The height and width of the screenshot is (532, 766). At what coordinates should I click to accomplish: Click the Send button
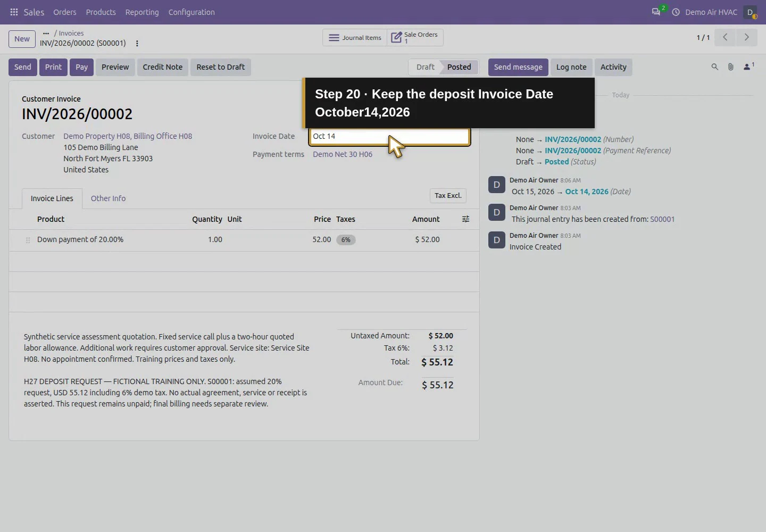23,67
